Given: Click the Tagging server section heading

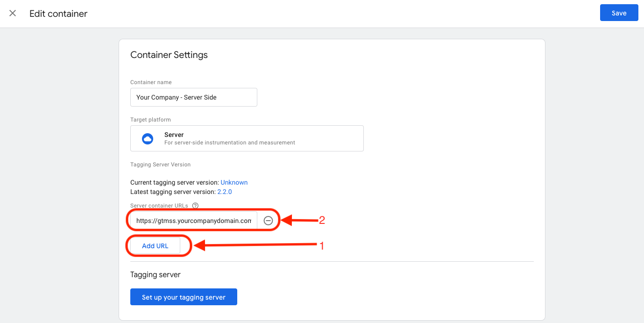Looking at the screenshot, I should pos(155,274).
